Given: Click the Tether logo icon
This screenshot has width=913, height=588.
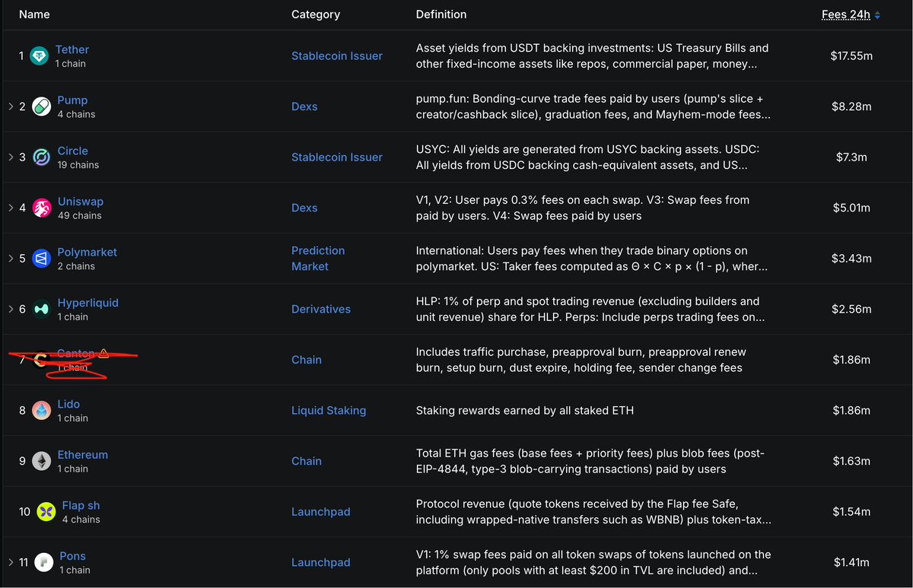Looking at the screenshot, I should click(x=40, y=56).
